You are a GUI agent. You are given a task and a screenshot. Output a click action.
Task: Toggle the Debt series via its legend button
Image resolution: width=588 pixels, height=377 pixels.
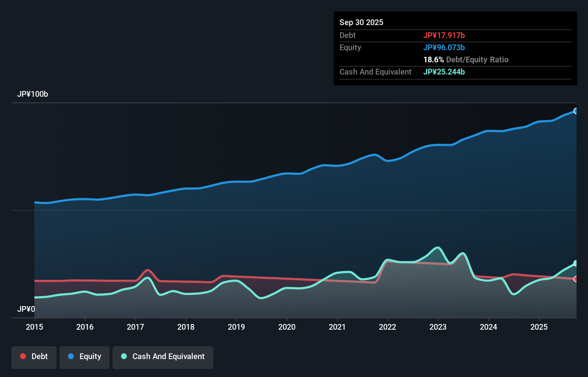click(x=34, y=357)
